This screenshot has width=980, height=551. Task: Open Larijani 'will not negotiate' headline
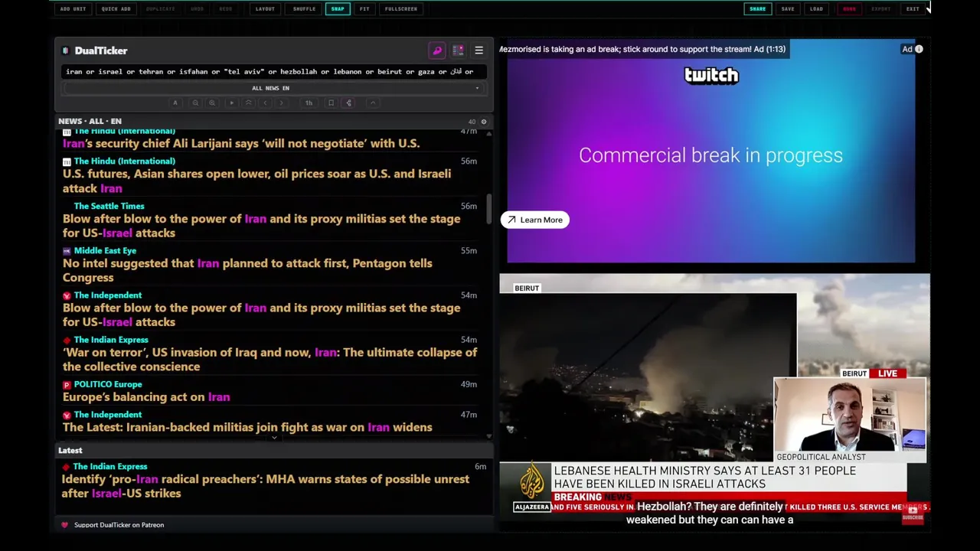click(x=241, y=143)
